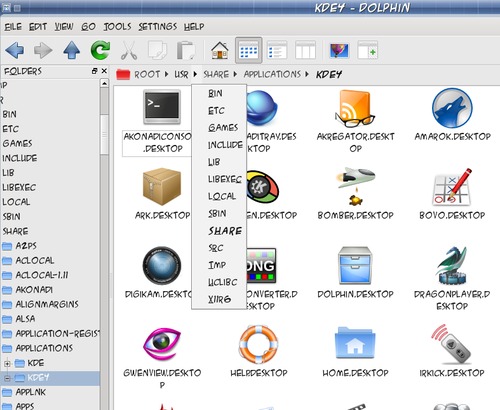This screenshot has height=410, width=500.
Task: Open the Go menu
Action: tap(88, 26)
